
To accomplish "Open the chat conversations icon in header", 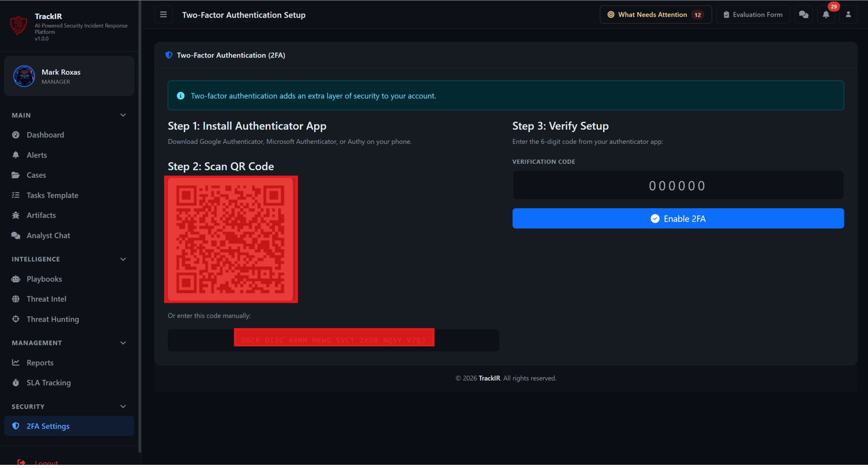I will coord(803,14).
